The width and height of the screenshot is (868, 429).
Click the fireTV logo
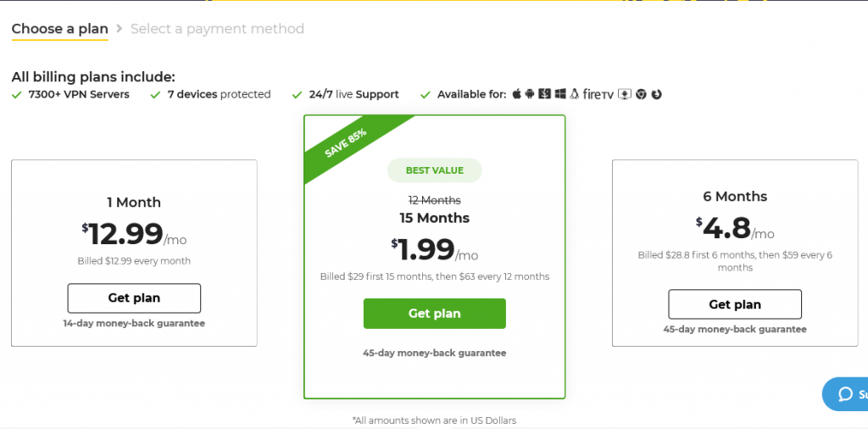598,94
